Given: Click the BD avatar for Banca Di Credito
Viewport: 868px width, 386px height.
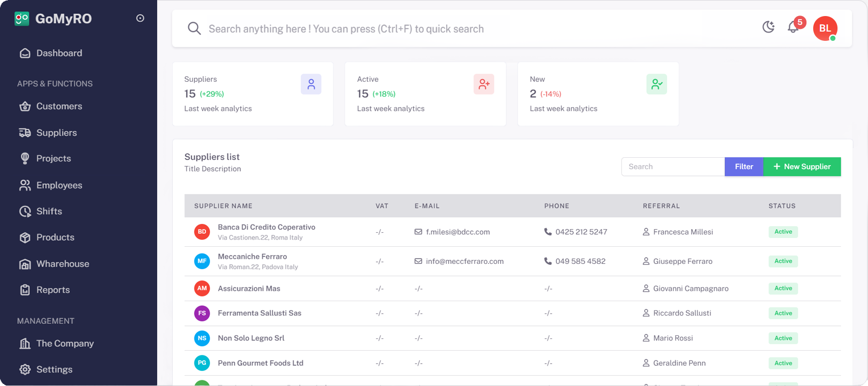Looking at the screenshot, I should click(202, 232).
